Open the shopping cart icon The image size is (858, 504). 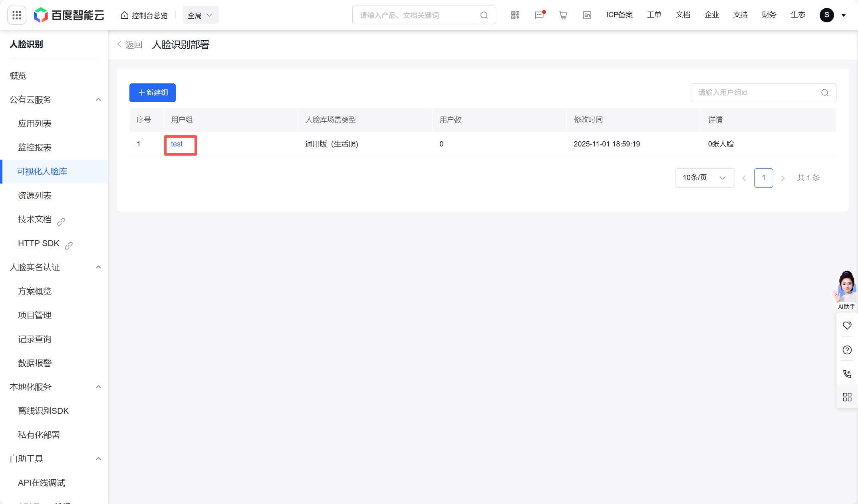(563, 15)
